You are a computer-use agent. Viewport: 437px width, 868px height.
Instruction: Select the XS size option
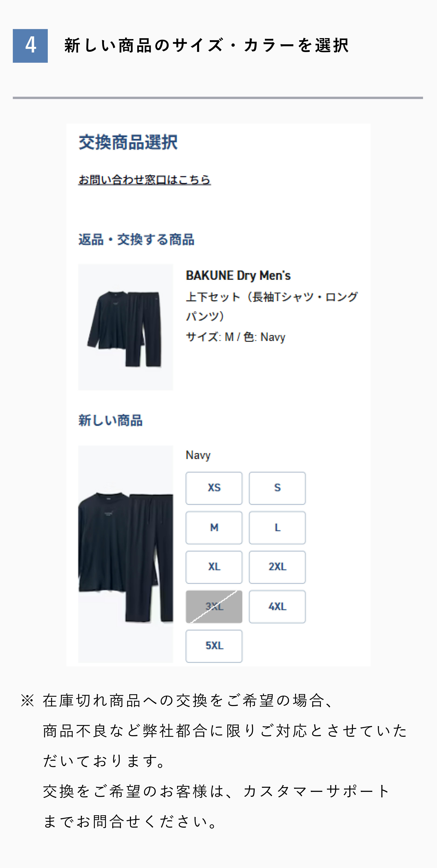click(214, 488)
